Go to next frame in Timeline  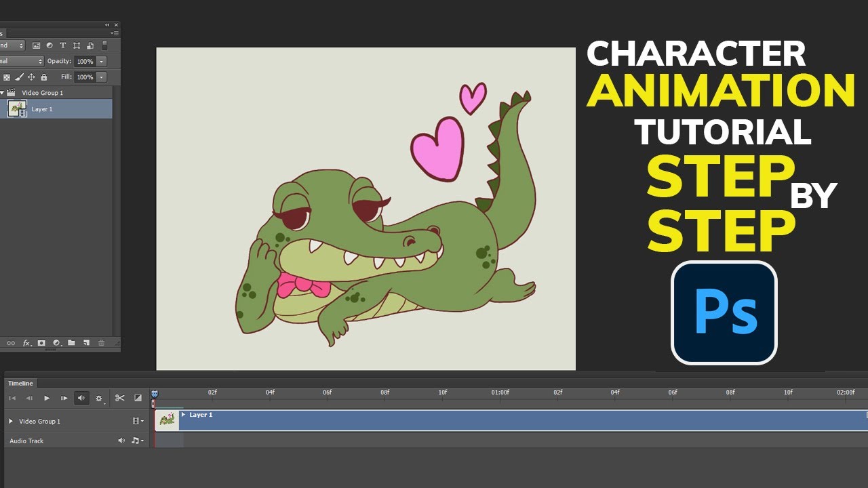[x=64, y=398]
